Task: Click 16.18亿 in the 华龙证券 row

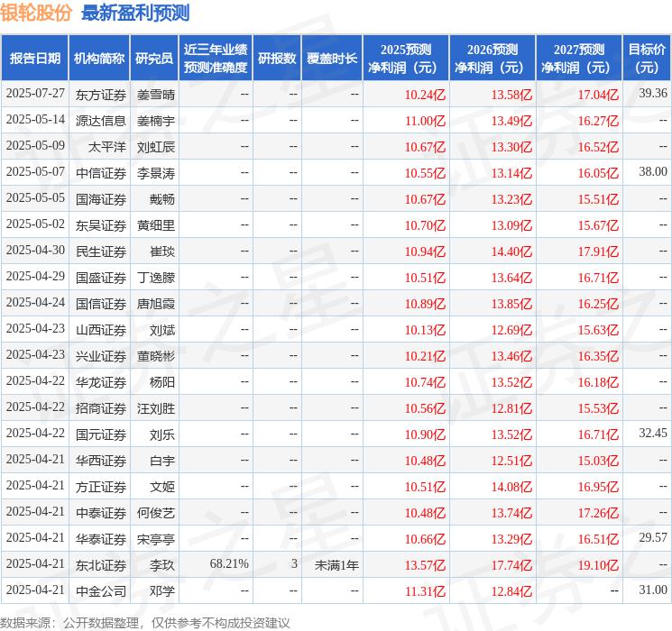Action: tap(598, 382)
